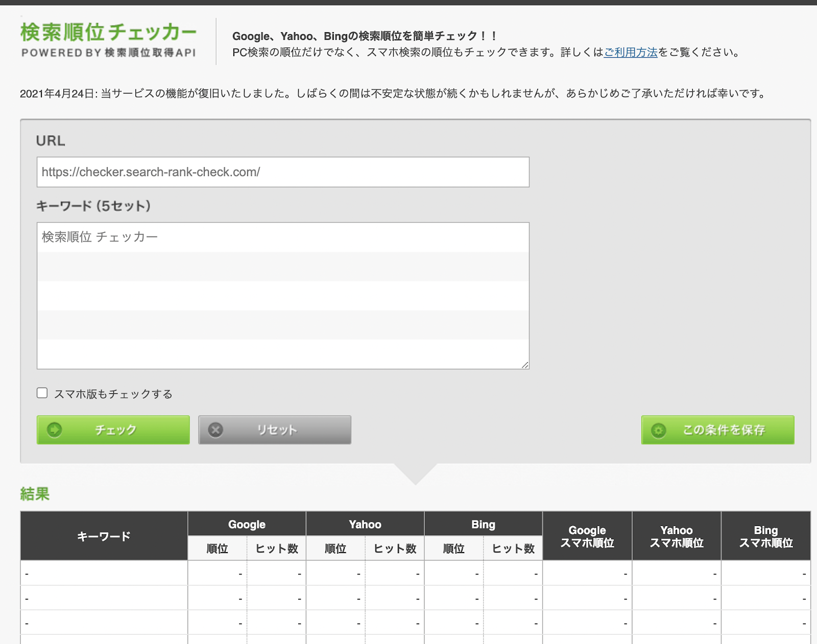Click the この条件を保存 button label
This screenshot has width=817, height=644.
pos(724,430)
